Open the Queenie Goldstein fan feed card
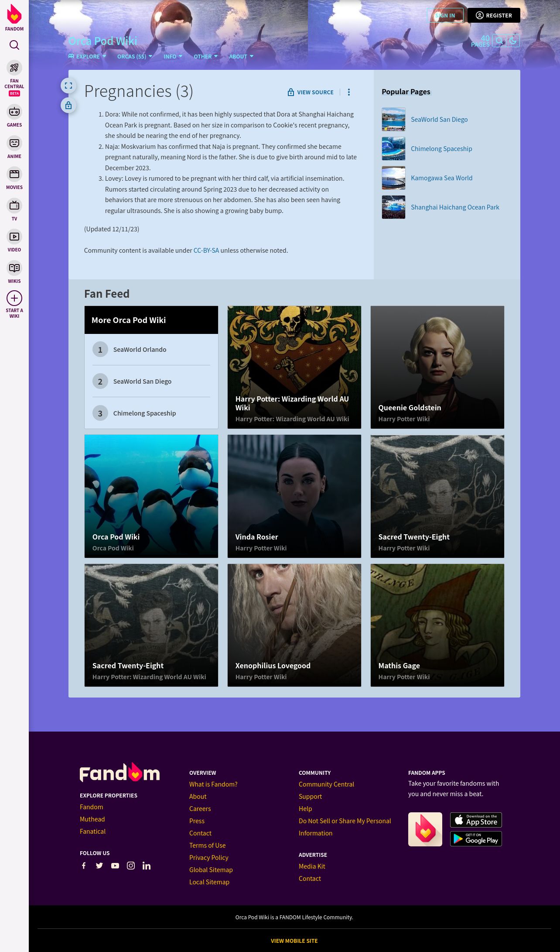The width and height of the screenshot is (560, 952). [x=437, y=367]
